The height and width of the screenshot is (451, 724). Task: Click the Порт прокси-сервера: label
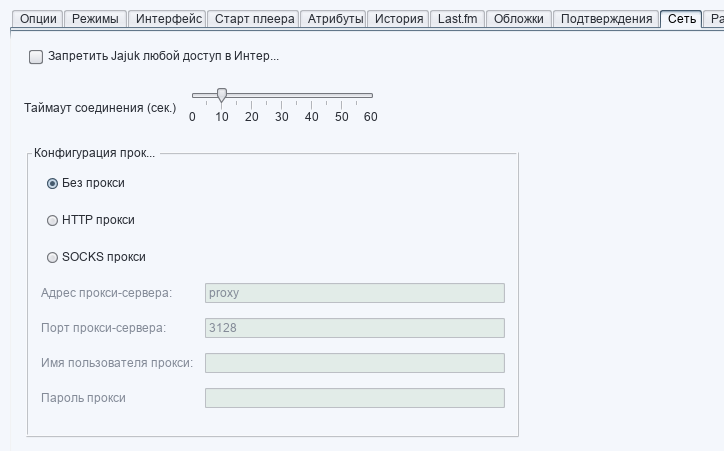103,328
